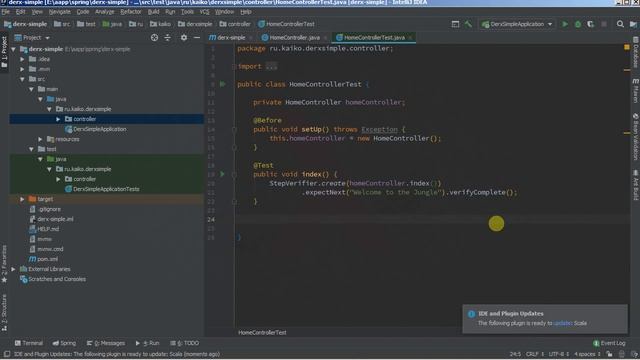Collapse the derx-simple root node
The image size is (640, 360).
pyautogui.click(x=13, y=49)
